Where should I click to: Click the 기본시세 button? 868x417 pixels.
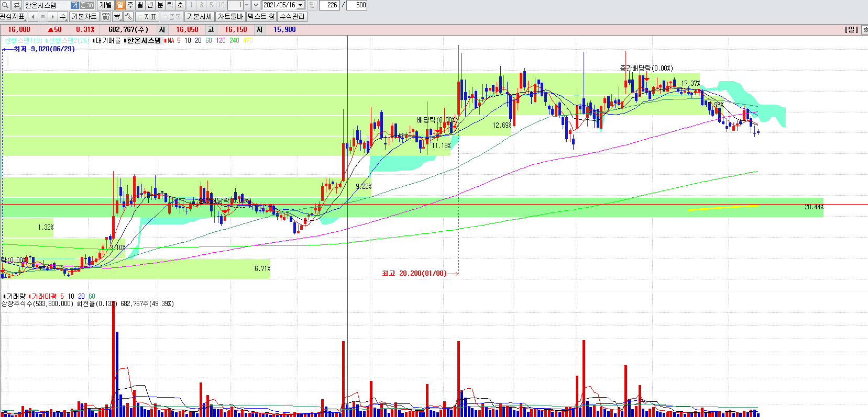pyautogui.click(x=200, y=17)
